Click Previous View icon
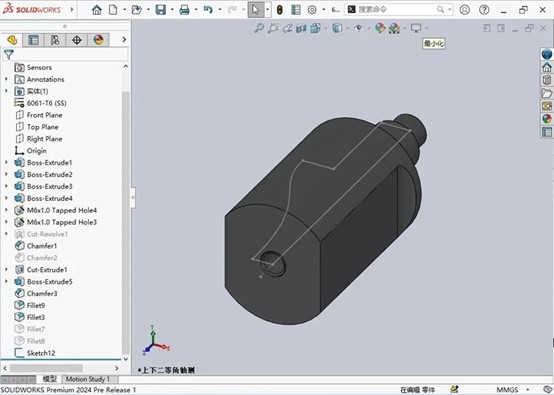Screen dimensions: 554x395 tap(287, 28)
